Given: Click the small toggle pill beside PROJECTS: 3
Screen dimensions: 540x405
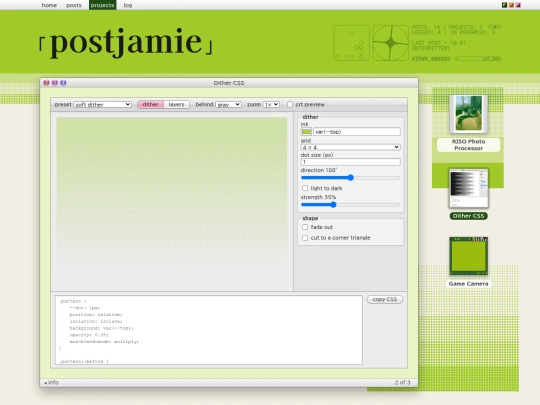Looking at the screenshot, I should tap(495, 27).
